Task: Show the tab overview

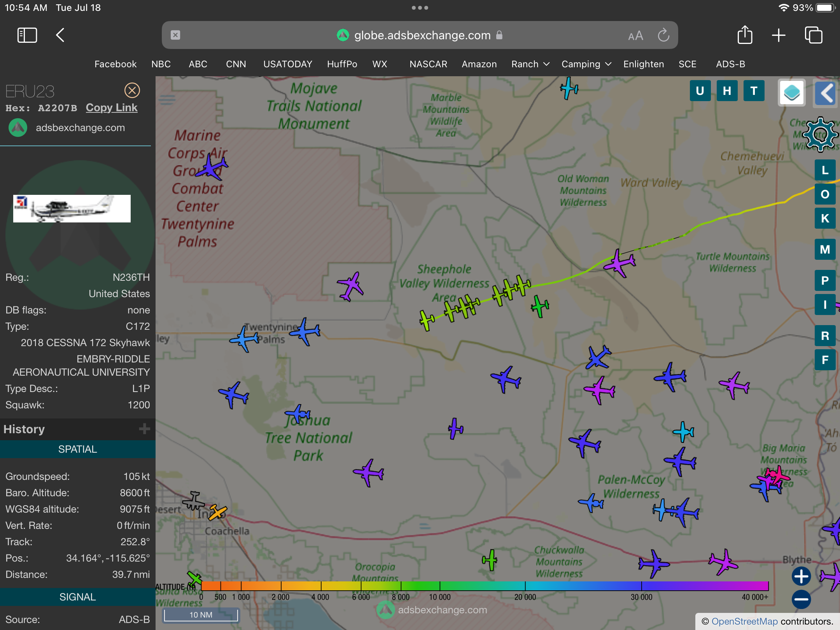Action: tap(813, 35)
